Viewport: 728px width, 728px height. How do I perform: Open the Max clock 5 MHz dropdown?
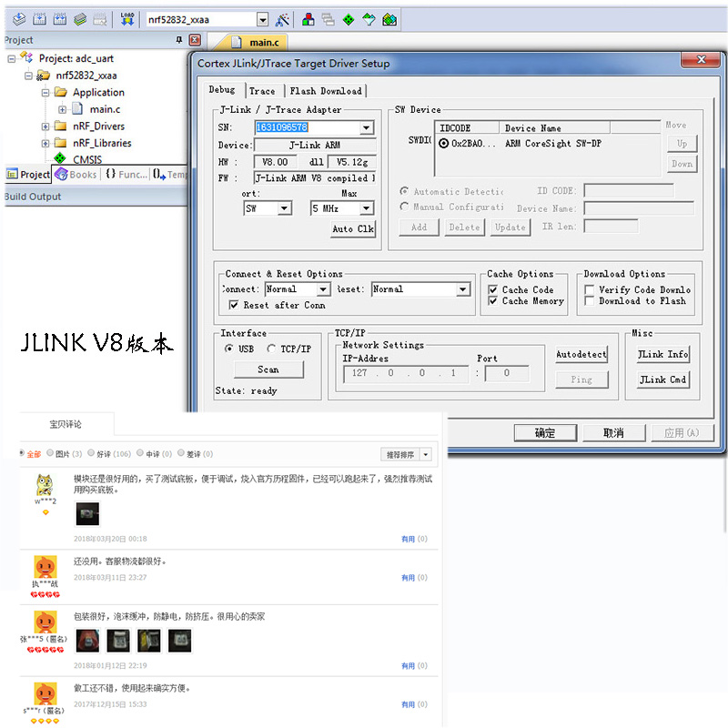367,208
